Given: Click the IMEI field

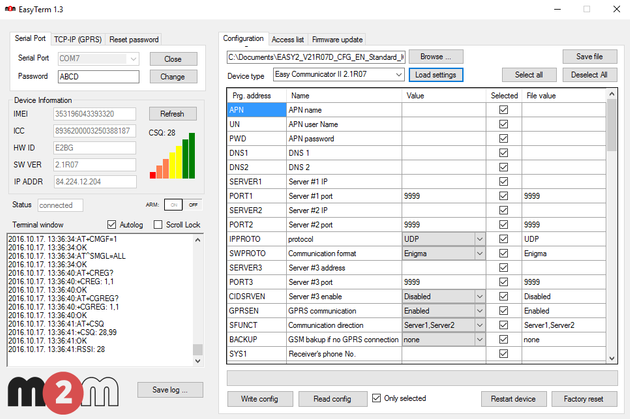Looking at the screenshot, I should 95,114.
